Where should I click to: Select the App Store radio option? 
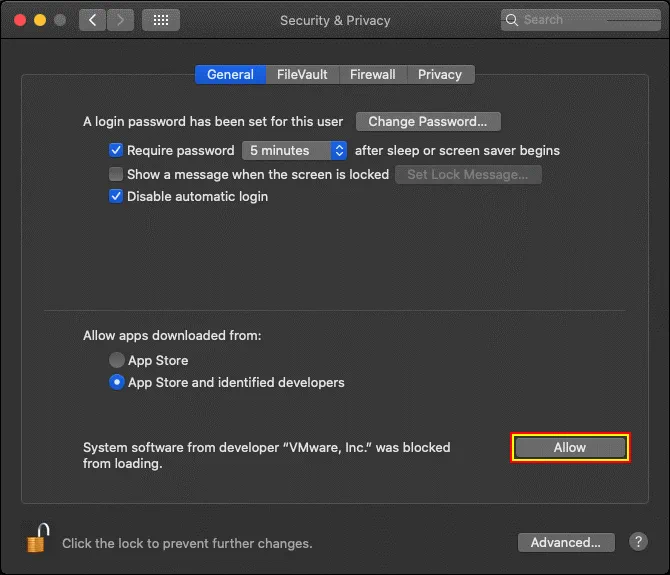tap(117, 360)
